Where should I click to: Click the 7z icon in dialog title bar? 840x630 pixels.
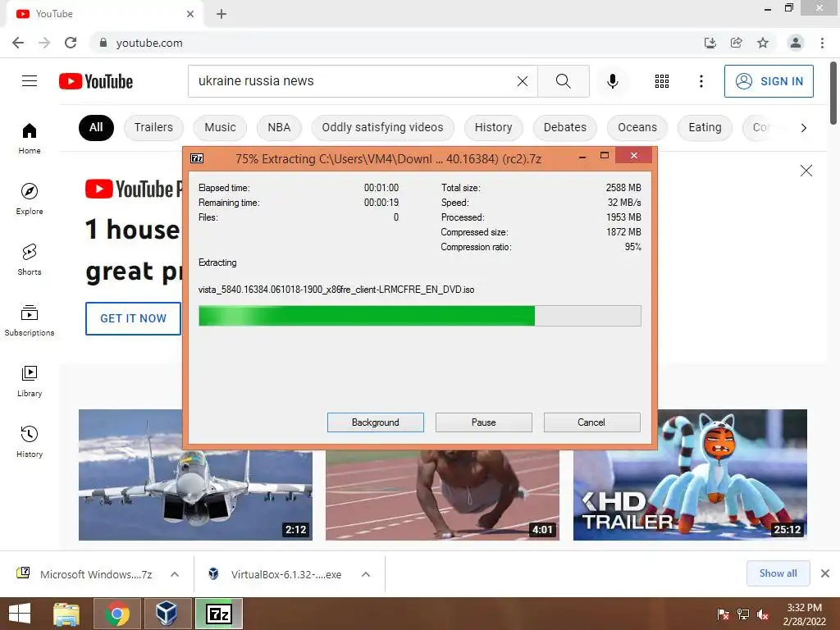tap(197, 158)
